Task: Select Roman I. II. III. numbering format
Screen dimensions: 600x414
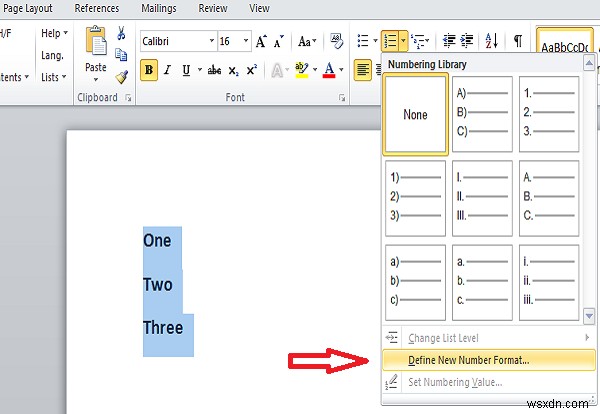Action: (x=482, y=198)
